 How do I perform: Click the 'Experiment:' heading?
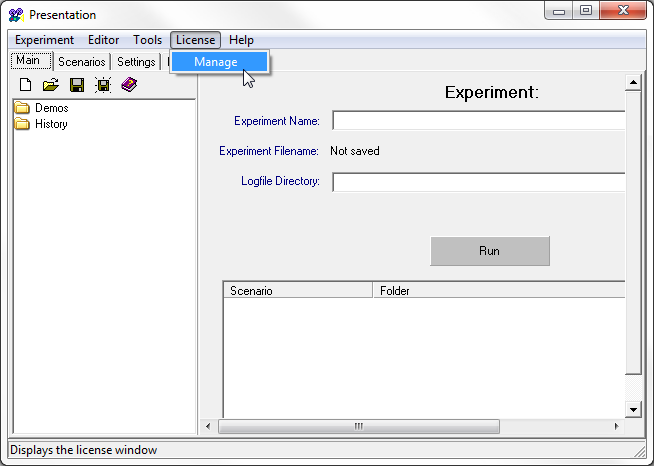(492, 92)
